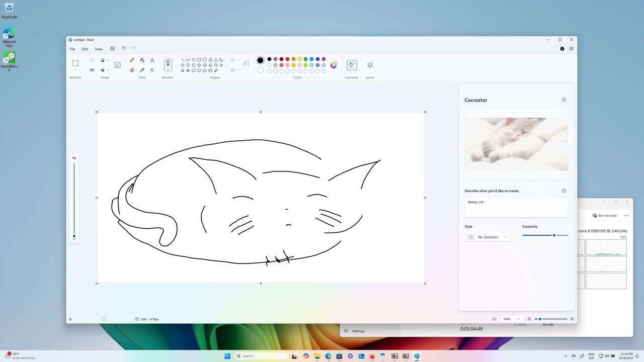
Task: Choose the rectangle shape
Action: (x=199, y=59)
